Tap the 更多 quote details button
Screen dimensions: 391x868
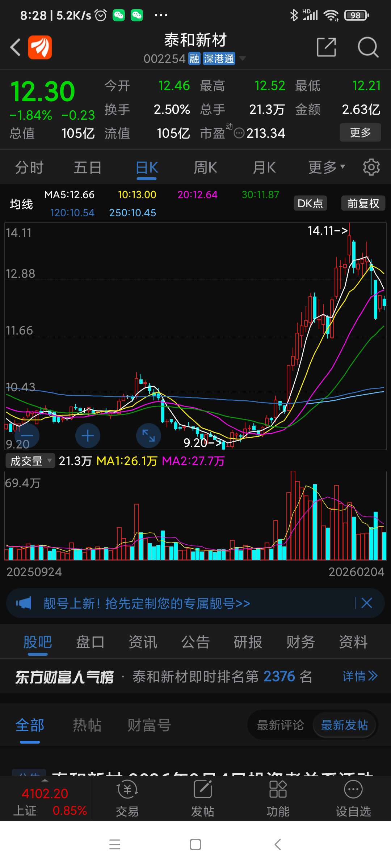[360, 132]
